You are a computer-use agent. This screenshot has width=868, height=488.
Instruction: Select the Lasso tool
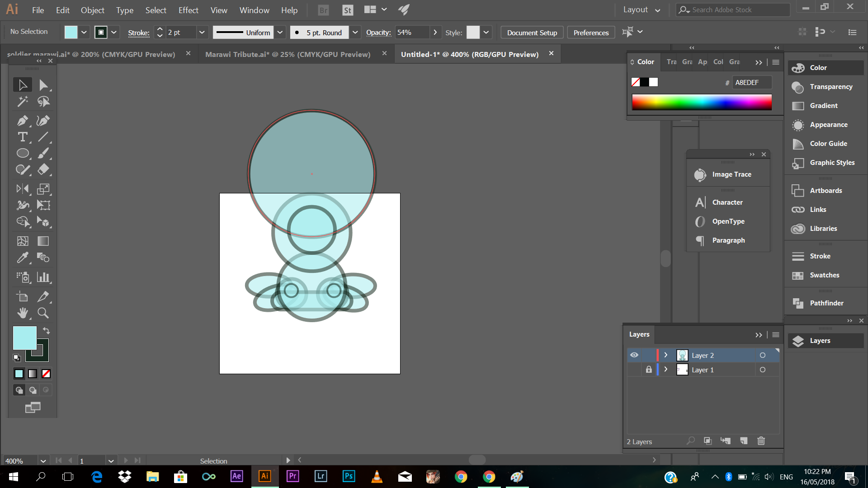(x=43, y=102)
